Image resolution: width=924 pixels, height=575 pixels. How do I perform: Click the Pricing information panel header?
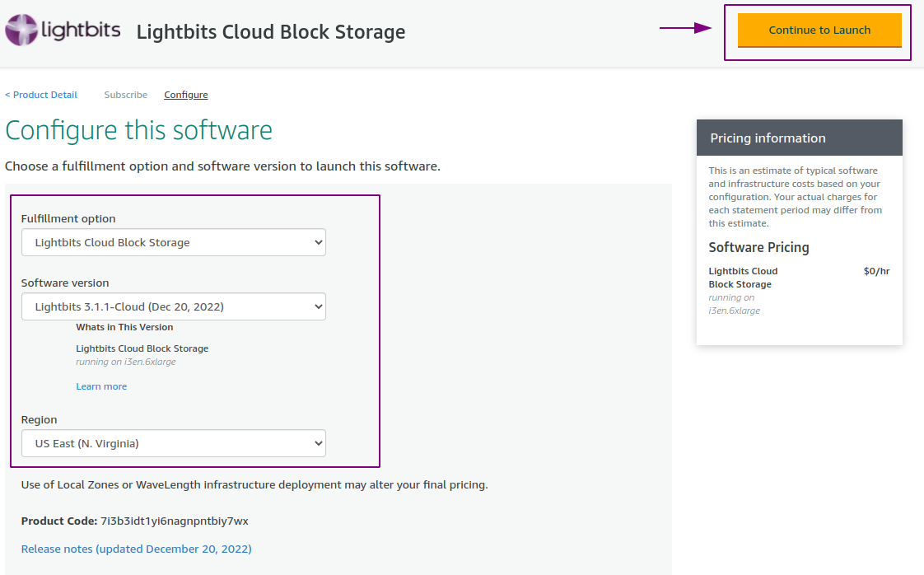[799, 138]
